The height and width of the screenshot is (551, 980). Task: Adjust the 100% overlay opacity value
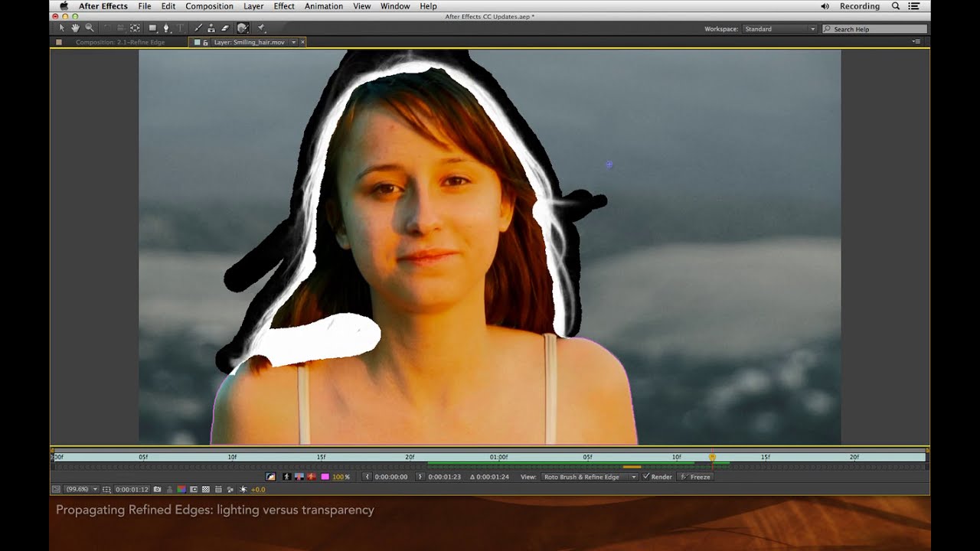338,477
